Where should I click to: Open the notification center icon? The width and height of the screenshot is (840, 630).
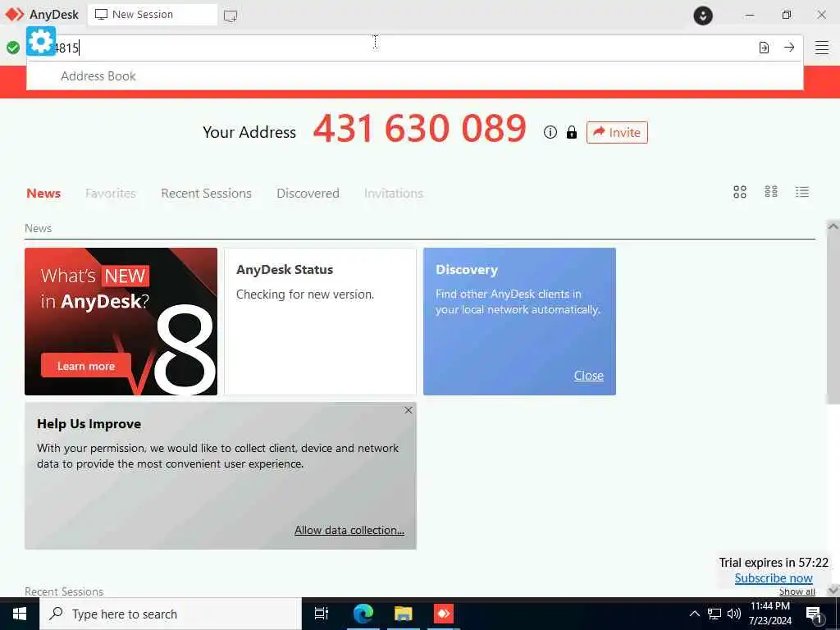815,614
